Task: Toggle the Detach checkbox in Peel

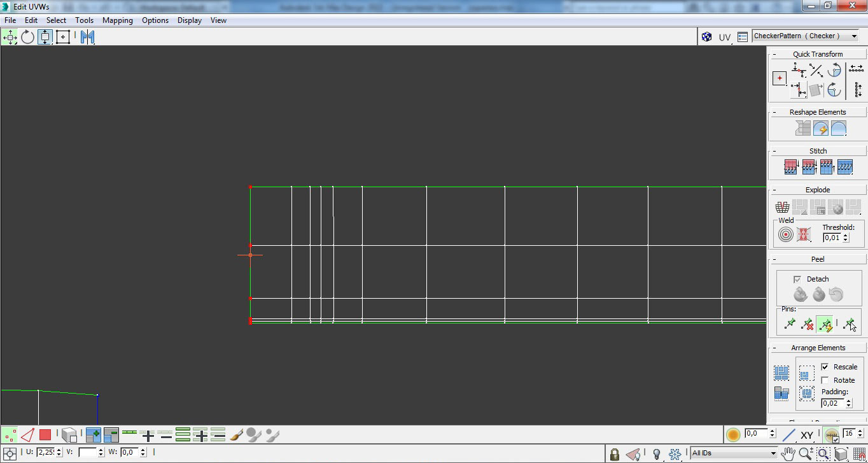Action: pyautogui.click(x=797, y=279)
